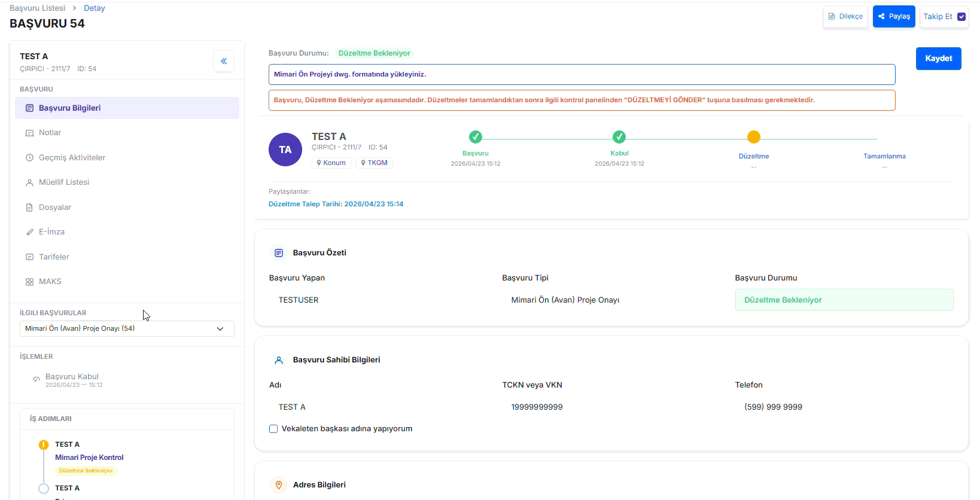Click the Başvuru Sahibi Bilgileri person icon
Image resolution: width=980 pixels, height=500 pixels.
[x=279, y=360]
